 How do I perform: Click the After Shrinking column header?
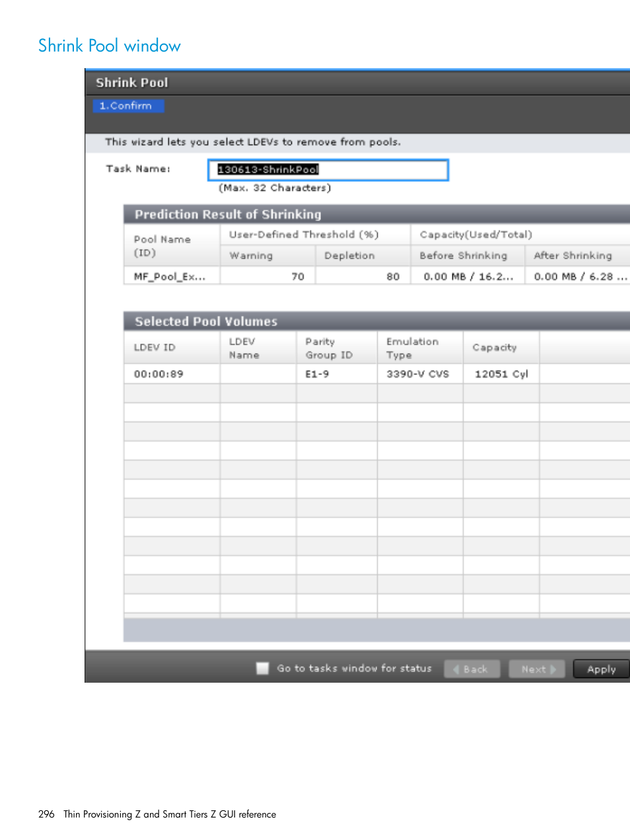coord(578,256)
